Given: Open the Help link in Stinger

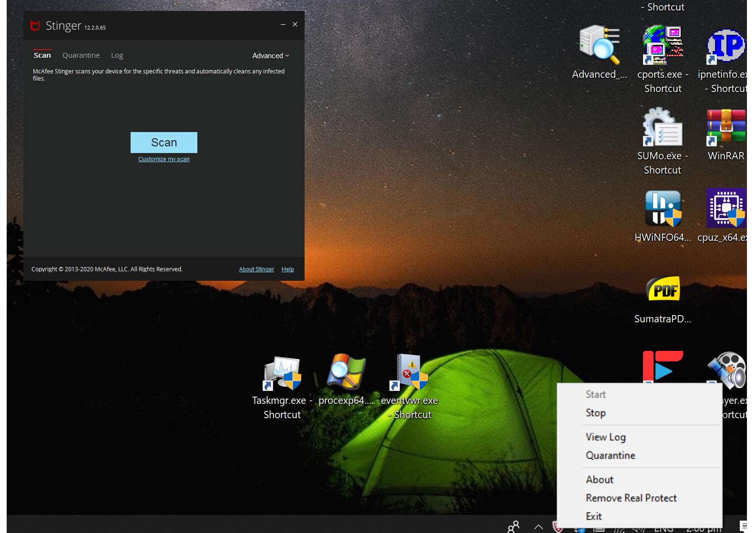Looking at the screenshot, I should [288, 269].
